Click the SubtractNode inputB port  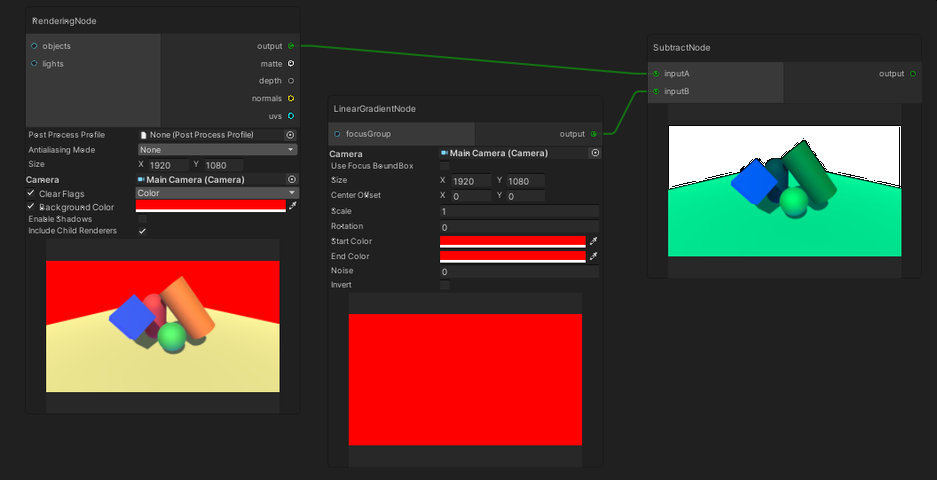tap(656, 92)
